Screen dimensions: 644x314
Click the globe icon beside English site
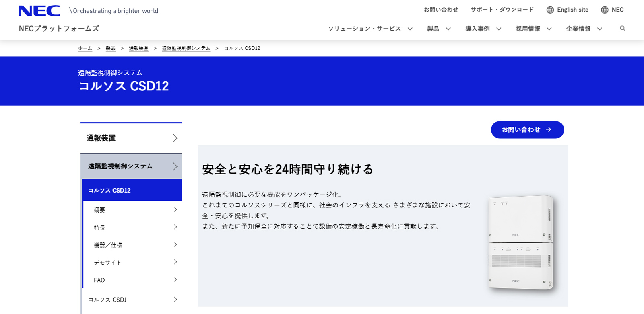(550, 10)
